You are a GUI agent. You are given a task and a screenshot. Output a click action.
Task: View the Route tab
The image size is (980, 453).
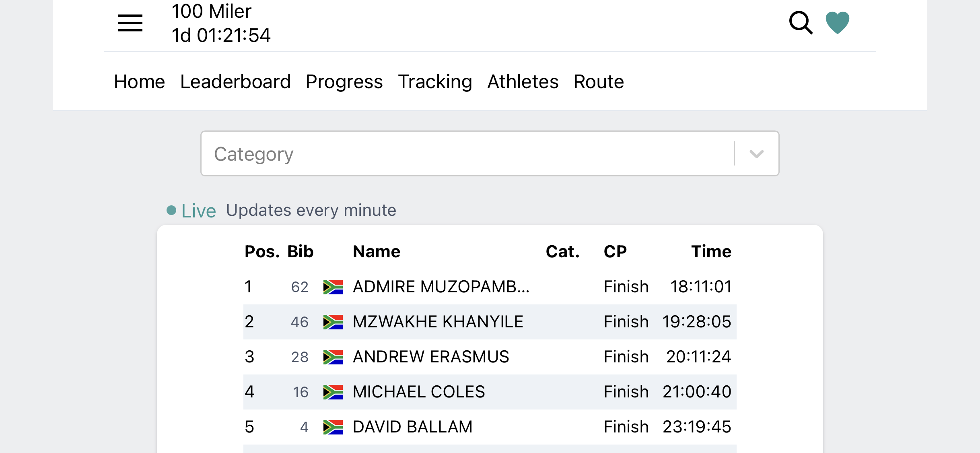(x=599, y=82)
